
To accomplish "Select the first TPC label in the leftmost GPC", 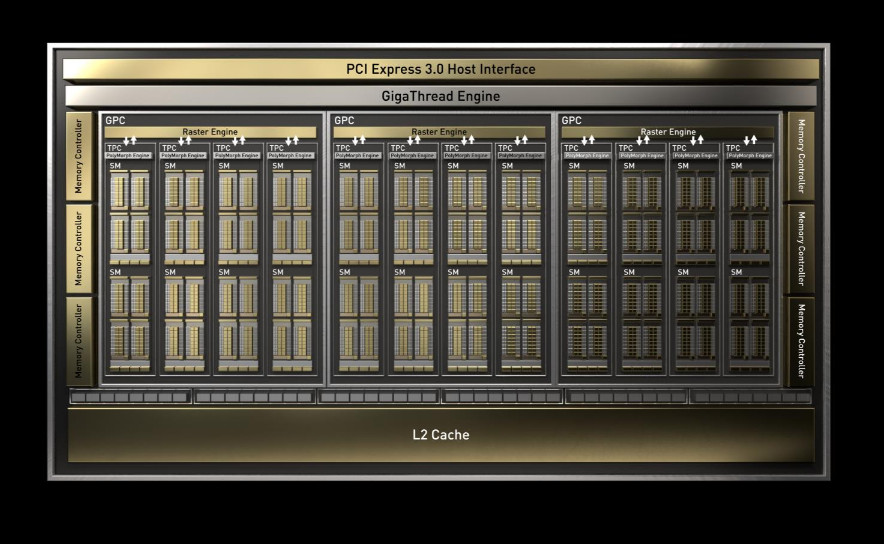I will point(114,148).
